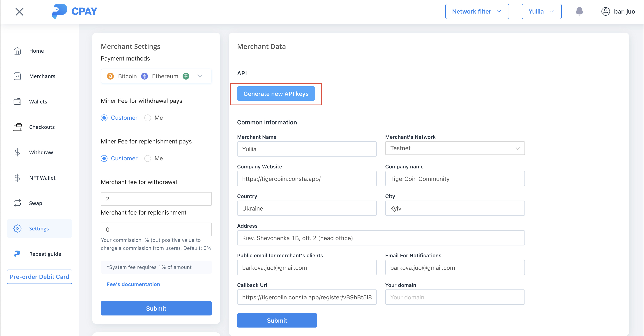Open Merchant's Network Testnet dropdown
The image size is (644, 336).
(455, 148)
